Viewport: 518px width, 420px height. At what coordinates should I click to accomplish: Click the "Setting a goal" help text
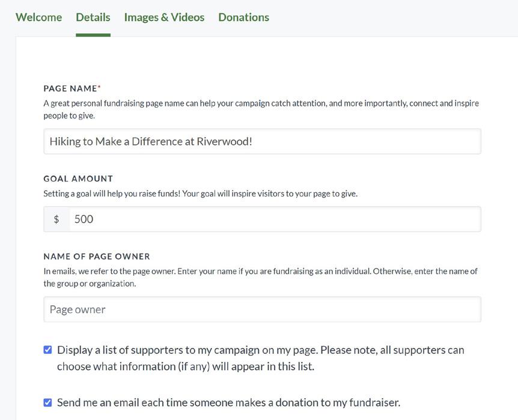[200, 193]
